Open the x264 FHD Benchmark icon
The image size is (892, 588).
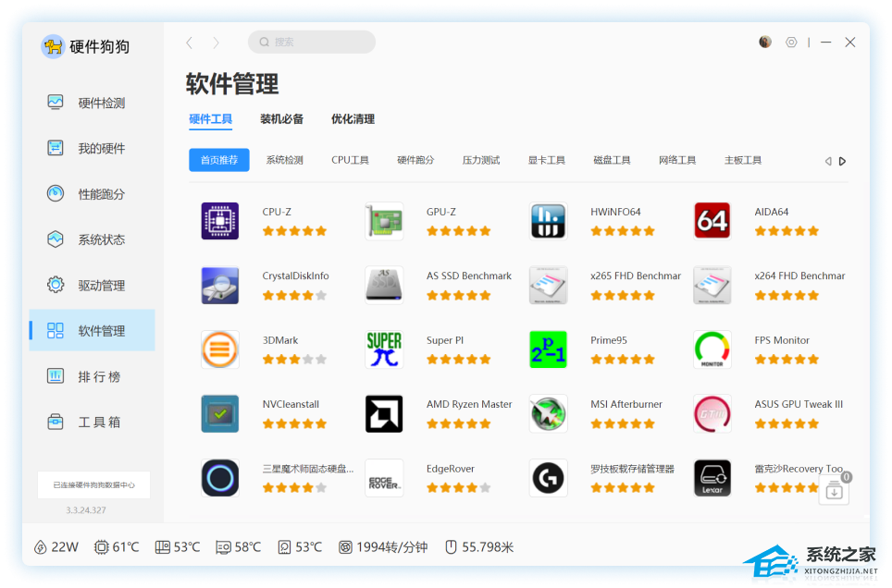pyautogui.click(x=712, y=285)
